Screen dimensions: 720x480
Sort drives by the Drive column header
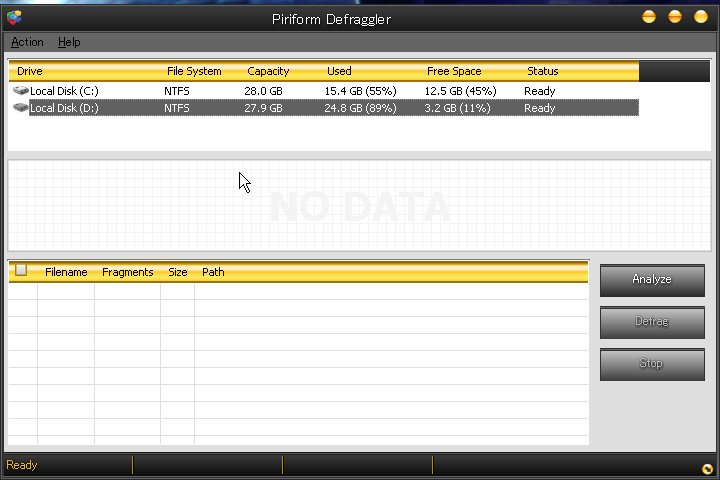coord(30,71)
